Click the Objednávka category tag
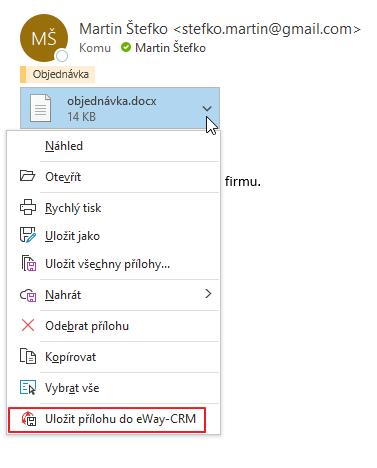 [58, 74]
